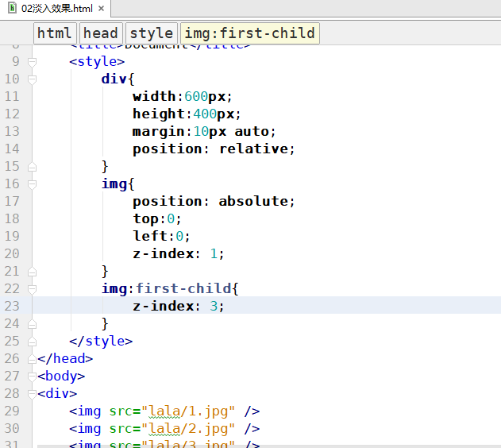Click the fold end marker on line 21
This screenshot has width=501, height=448.
pos(33,272)
